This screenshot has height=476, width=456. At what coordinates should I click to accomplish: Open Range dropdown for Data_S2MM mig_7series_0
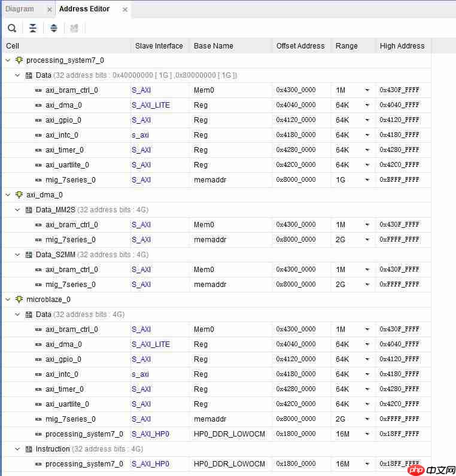click(x=367, y=285)
